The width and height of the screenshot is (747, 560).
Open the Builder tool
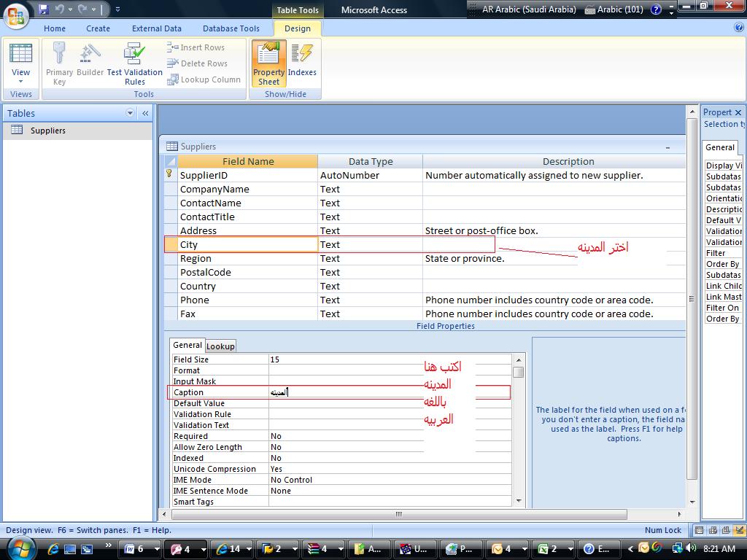click(x=90, y=60)
